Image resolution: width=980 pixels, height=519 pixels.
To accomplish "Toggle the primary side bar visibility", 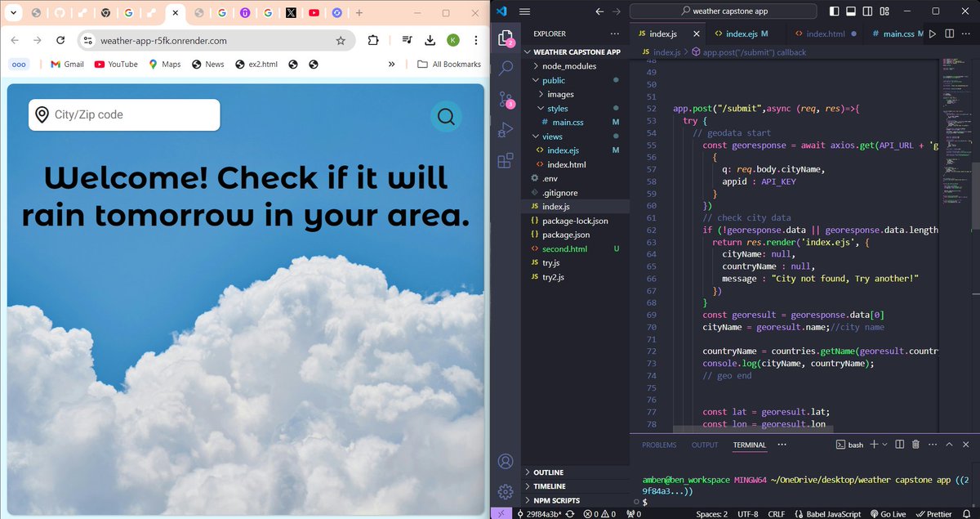I will coord(835,11).
